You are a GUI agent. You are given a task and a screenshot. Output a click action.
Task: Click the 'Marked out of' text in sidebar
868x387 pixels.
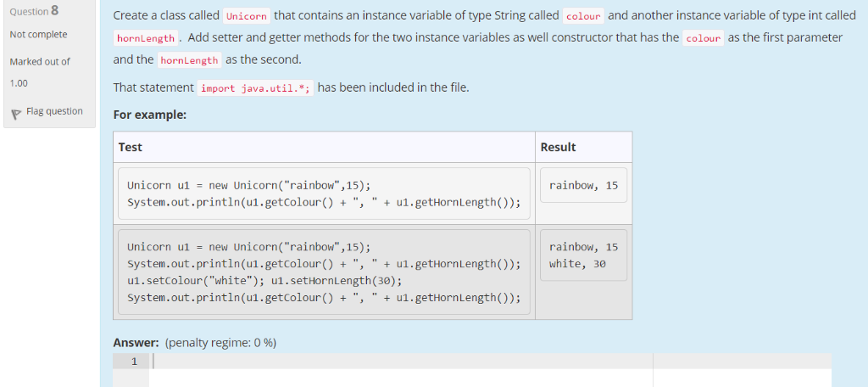tap(40, 62)
